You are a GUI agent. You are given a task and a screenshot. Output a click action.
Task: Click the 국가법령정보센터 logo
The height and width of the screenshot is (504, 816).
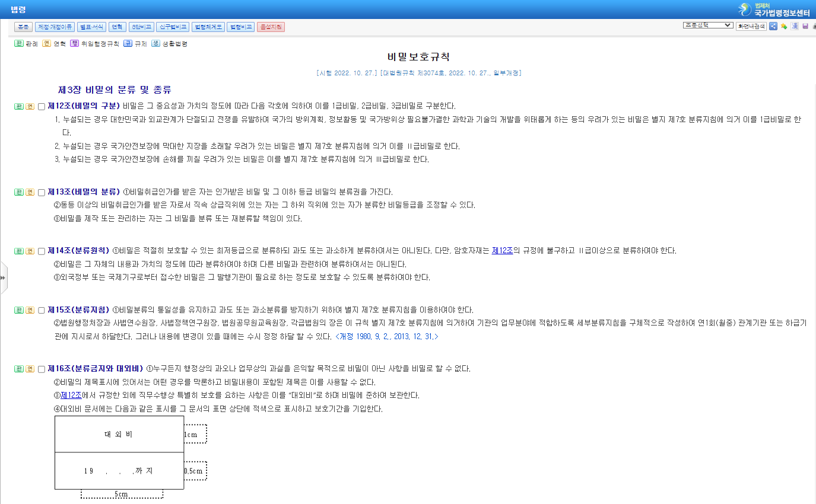point(774,9)
